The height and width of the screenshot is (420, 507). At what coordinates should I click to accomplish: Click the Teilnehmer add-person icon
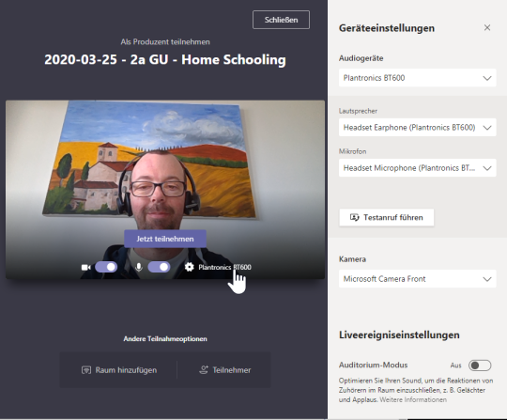[x=204, y=370]
